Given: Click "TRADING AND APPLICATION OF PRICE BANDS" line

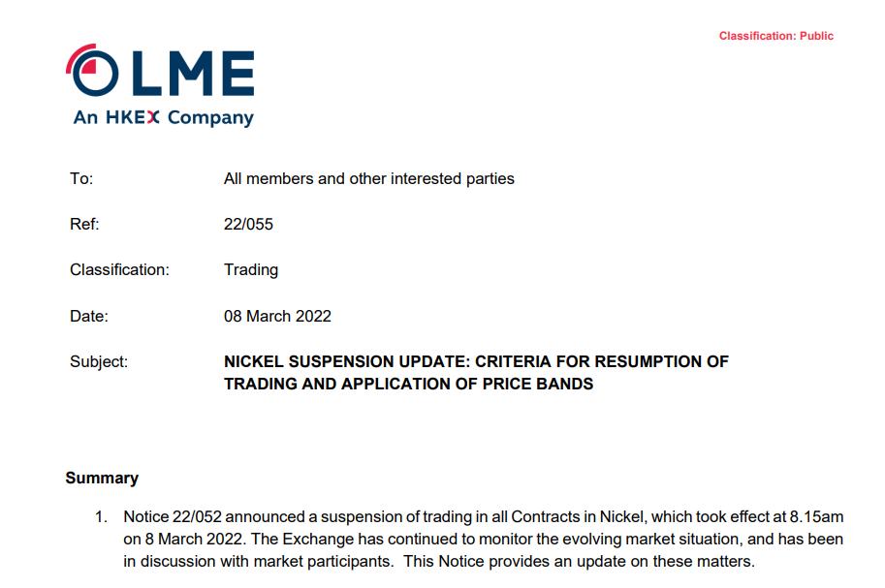Looking at the screenshot, I should [x=408, y=384].
